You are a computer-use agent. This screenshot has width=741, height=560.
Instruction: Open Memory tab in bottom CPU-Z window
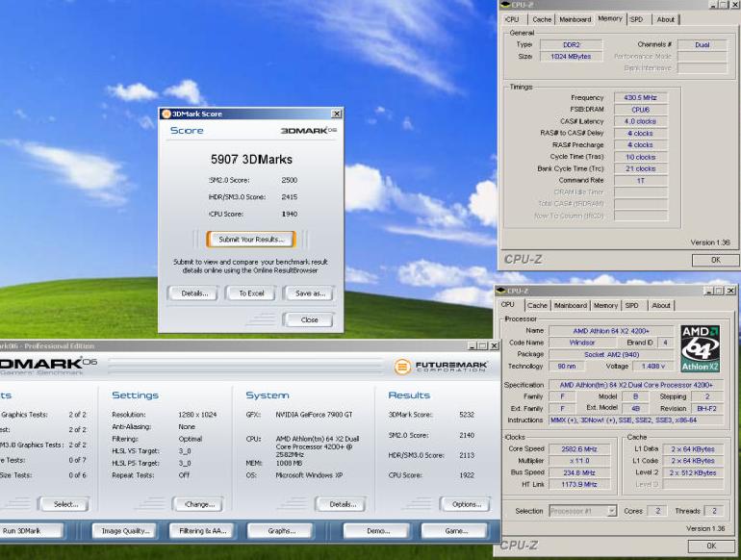click(x=605, y=305)
